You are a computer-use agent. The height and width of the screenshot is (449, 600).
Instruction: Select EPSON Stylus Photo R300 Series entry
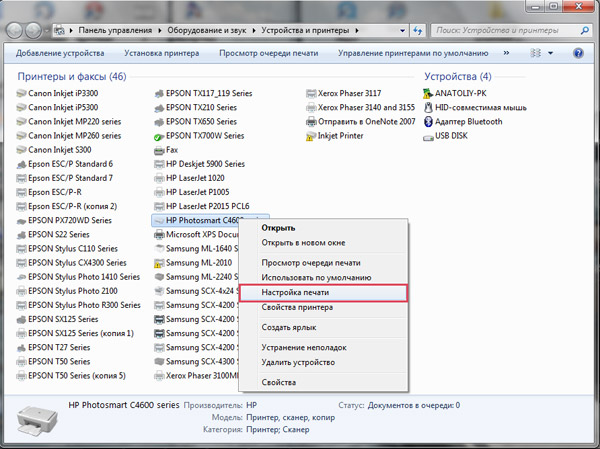pos(78,305)
